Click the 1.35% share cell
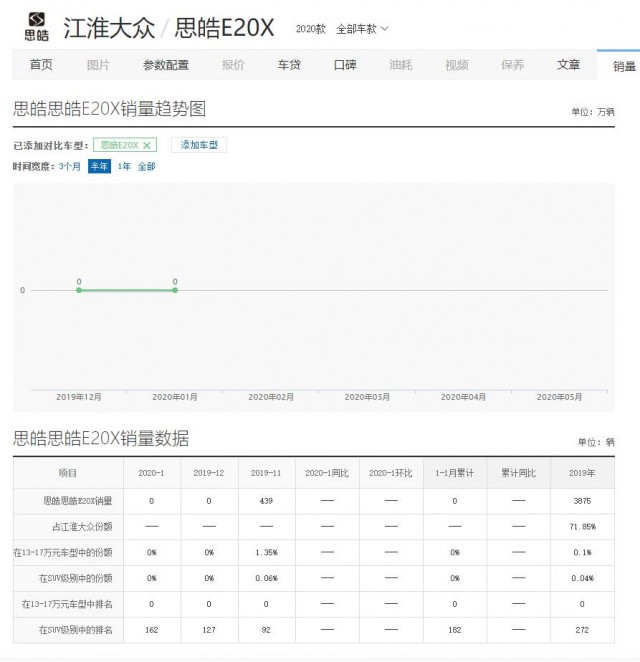The height and width of the screenshot is (662, 640). click(x=266, y=552)
